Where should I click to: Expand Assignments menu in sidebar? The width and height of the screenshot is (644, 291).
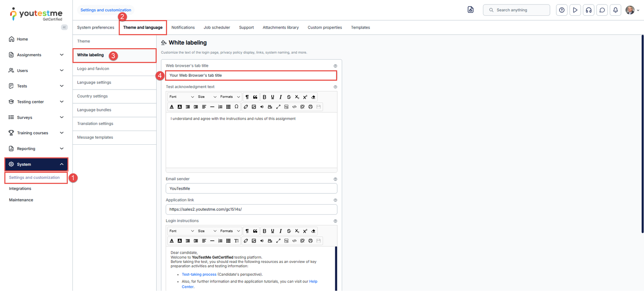36,55
